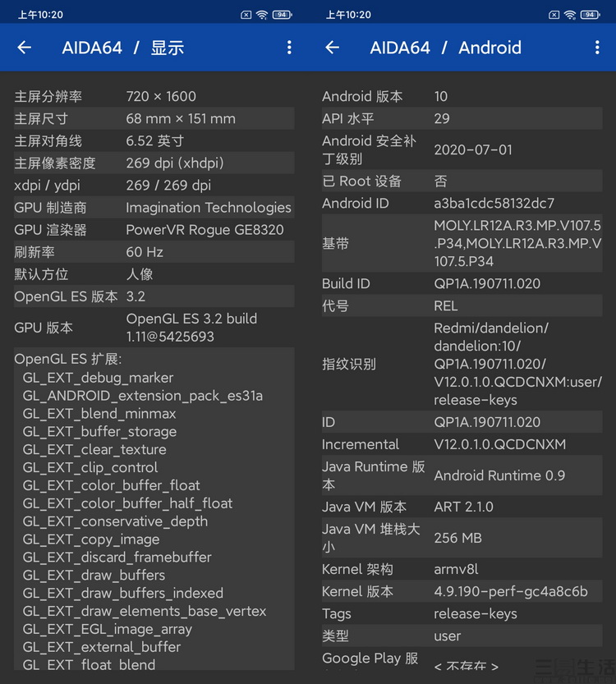Select the 720 × 1600 resolution value

click(161, 96)
